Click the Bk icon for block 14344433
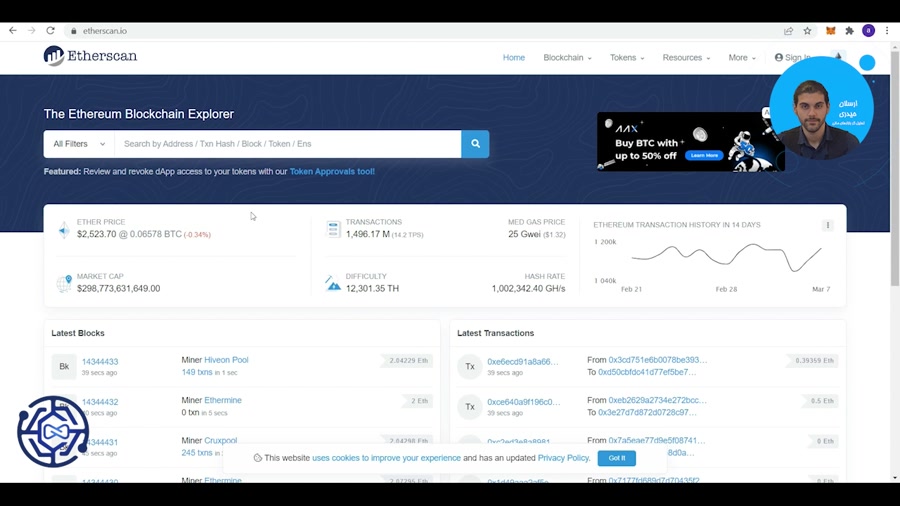The height and width of the screenshot is (506, 900). click(64, 367)
